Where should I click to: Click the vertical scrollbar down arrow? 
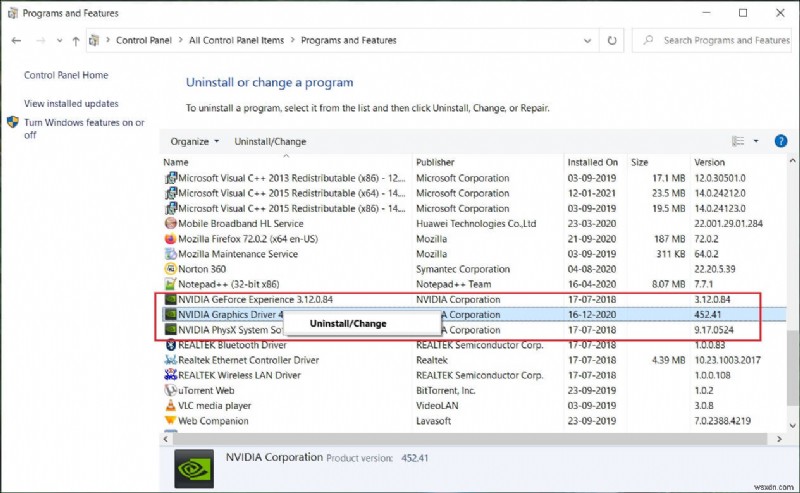[x=792, y=426]
